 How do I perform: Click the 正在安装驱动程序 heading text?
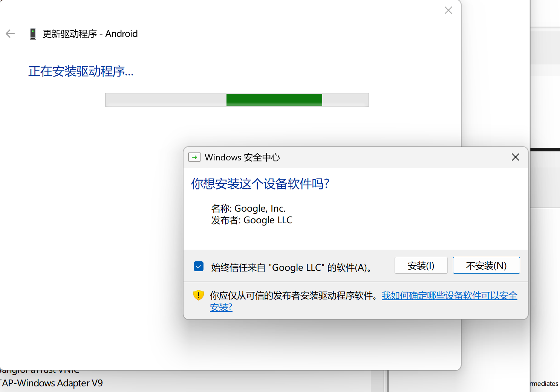pyautogui.click(x=81, y=71)
